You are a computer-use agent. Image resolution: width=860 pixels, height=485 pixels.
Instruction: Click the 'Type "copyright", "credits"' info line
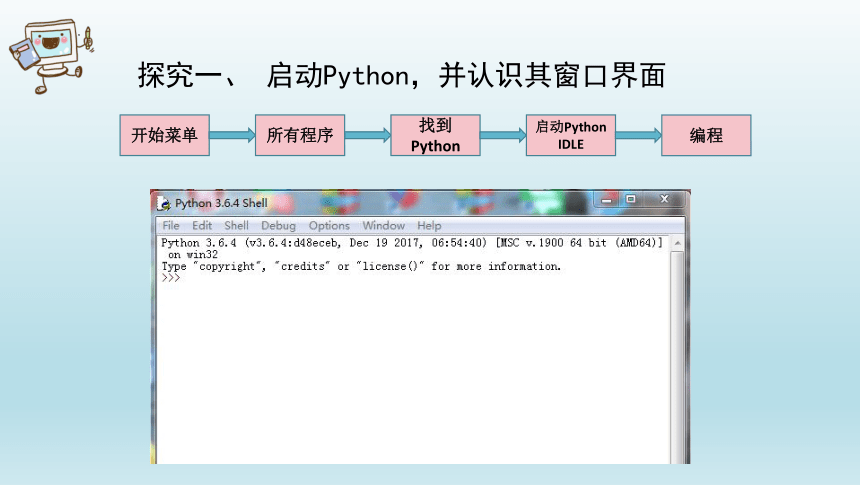tap(361, 266)
